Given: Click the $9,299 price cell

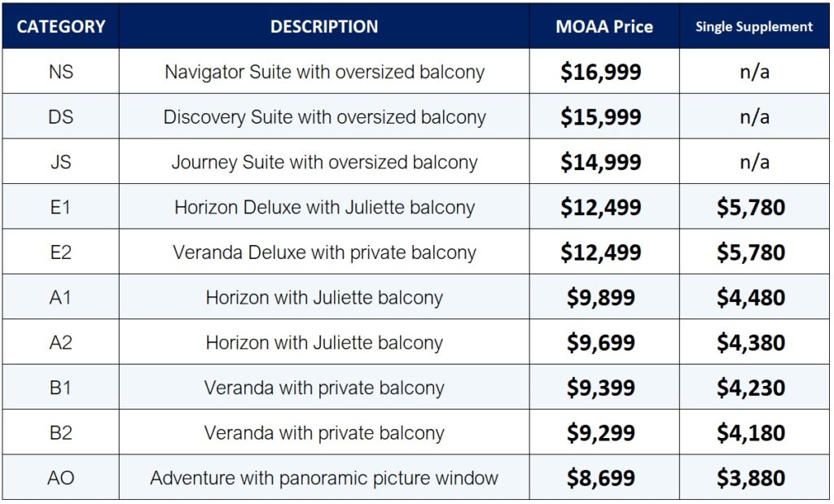Looking at the screenshot, I should point(601,432).
